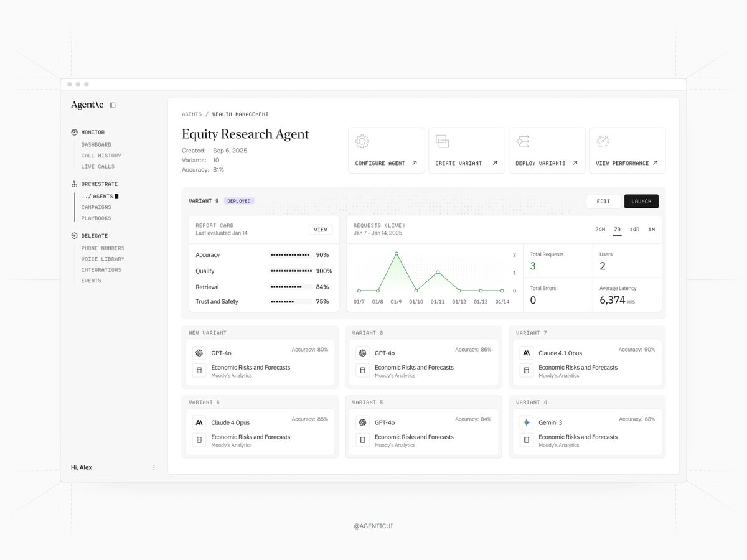Click the Total Requests value 3
Screen dimensions: 747x560
click(x=533, y=266)
